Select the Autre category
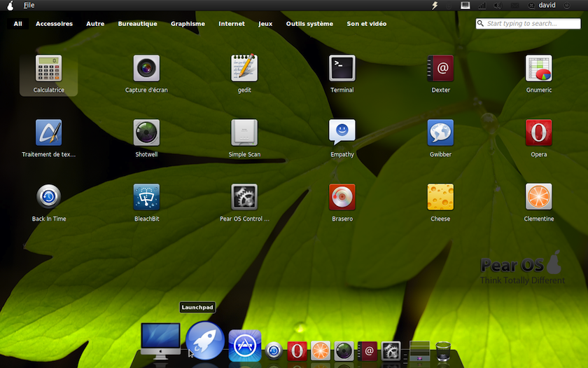 click(95, 24)
